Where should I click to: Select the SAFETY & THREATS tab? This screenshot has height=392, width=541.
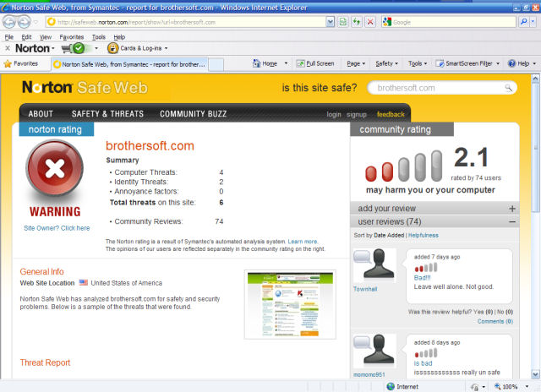pos(106,114)
